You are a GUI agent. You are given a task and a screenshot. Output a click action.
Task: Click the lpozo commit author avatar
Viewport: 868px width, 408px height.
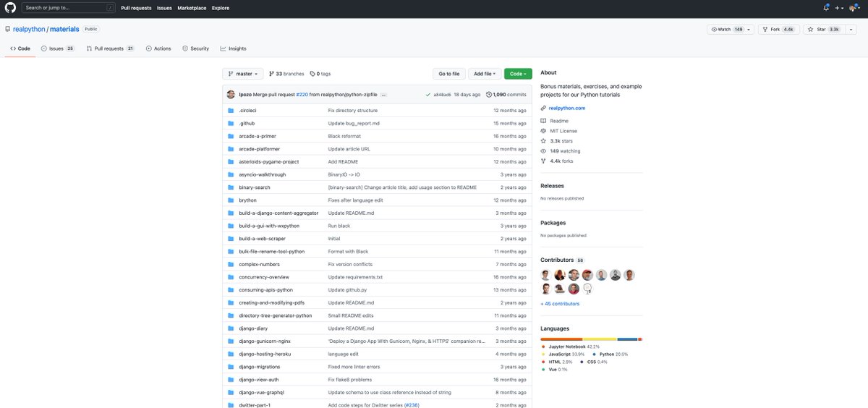coord(231,95)
